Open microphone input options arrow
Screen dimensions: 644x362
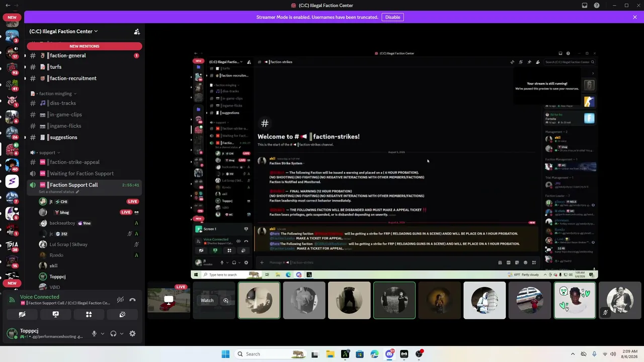click(x=102, y=333)
